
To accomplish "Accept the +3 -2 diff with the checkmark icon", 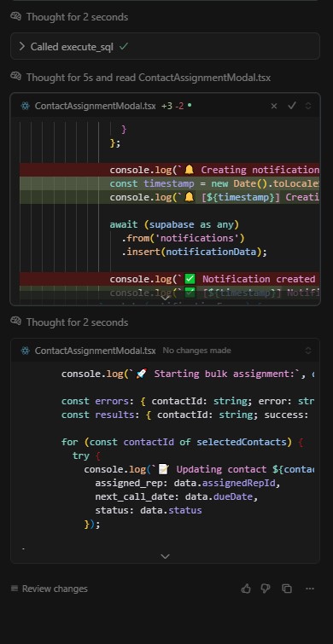I will coord(292,106).
